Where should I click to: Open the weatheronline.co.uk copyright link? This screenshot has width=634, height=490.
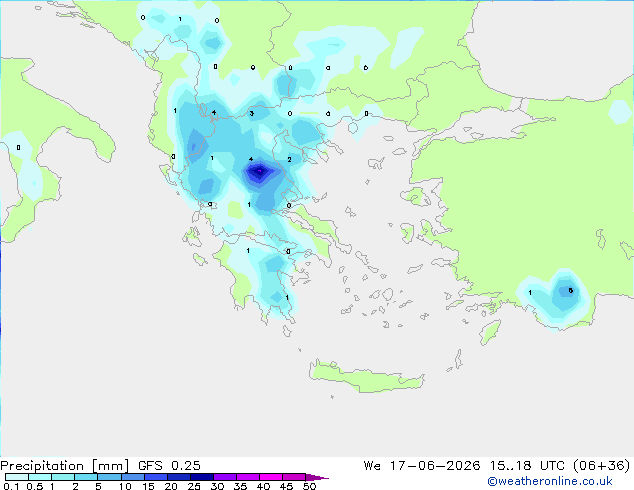[550, 481]
